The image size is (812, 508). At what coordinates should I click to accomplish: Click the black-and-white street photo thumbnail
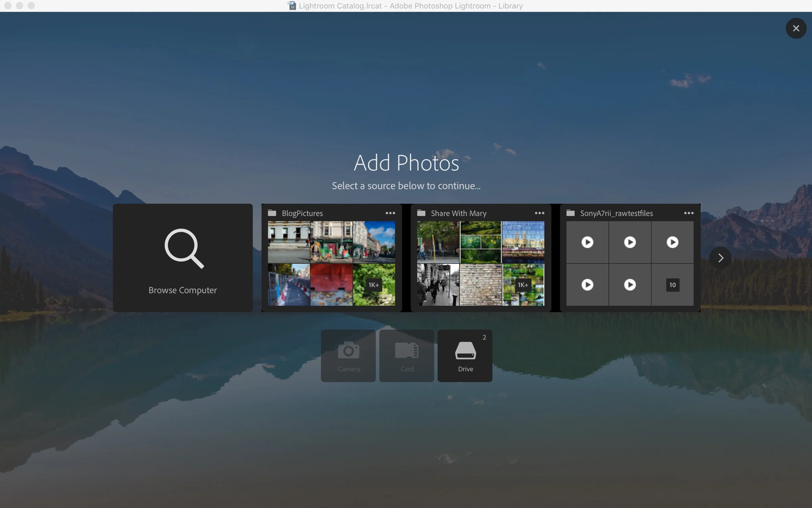(x=438, y=285)
